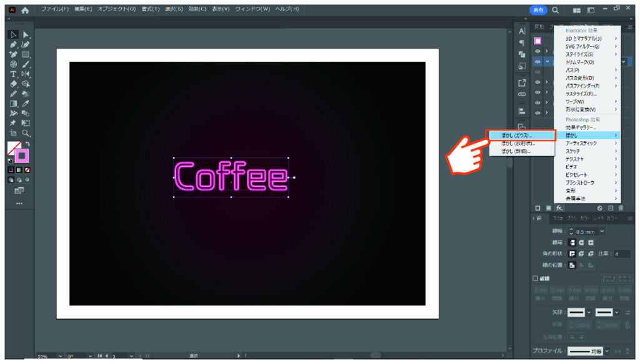Image resolution: width=640 pixels, height=364 pixels.
Task: Toggle visibility eye of highlighted appearance row
Action: 537,62
